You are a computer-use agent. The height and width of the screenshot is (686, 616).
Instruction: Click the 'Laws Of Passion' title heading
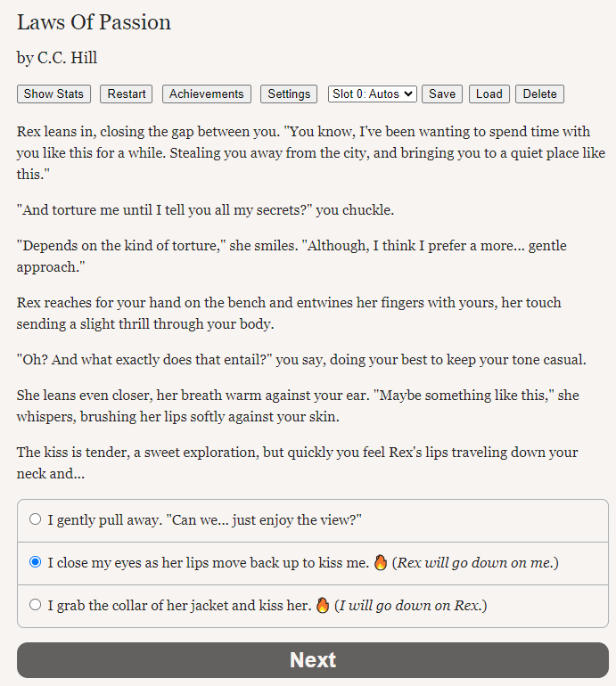tap(94, 22)
